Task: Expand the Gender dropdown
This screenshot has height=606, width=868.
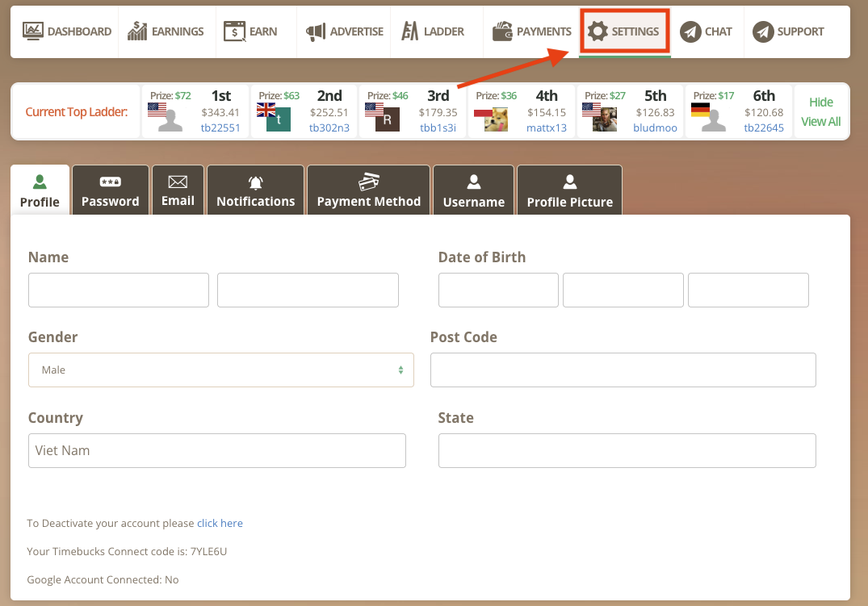Action: (x=220, y=370)
